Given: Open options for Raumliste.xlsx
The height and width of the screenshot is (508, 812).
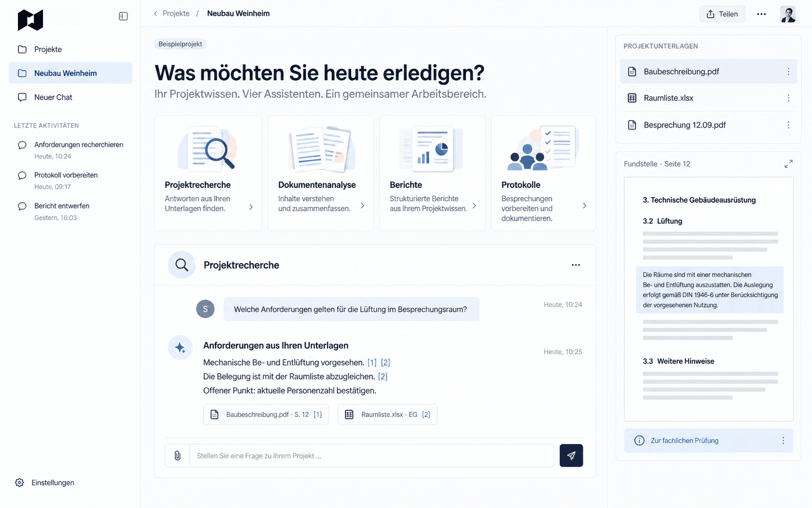Looking at the screenshot, I should (x=788, y=98).
